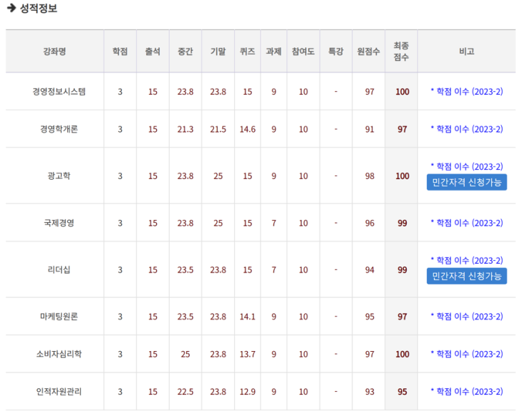Click the 최종 점수 column header
This screenshot has width=532, height=412.
[401, 52]
